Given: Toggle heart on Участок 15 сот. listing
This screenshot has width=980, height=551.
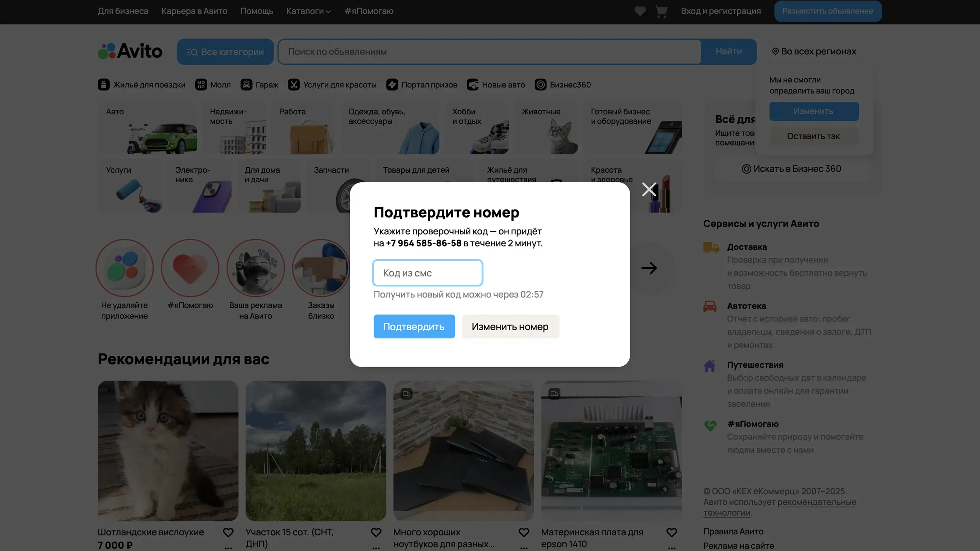Looking at the screenshot, I should click(x=376, y=532).
